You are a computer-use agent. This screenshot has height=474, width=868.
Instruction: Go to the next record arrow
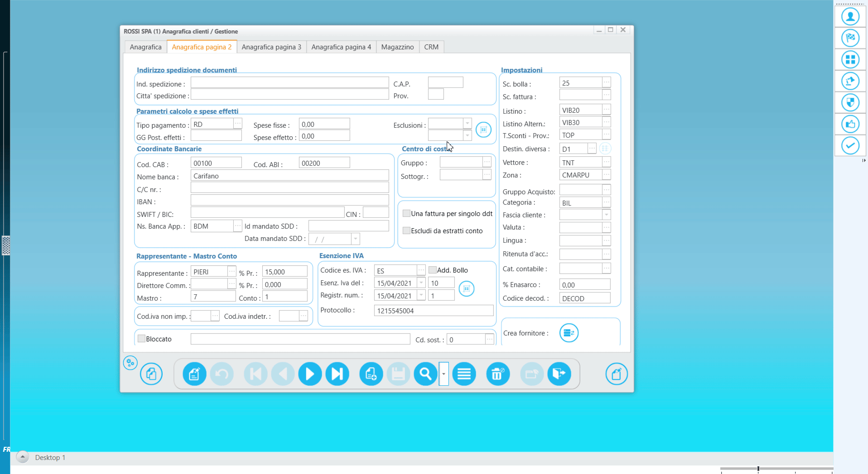[x=310, y=374]
